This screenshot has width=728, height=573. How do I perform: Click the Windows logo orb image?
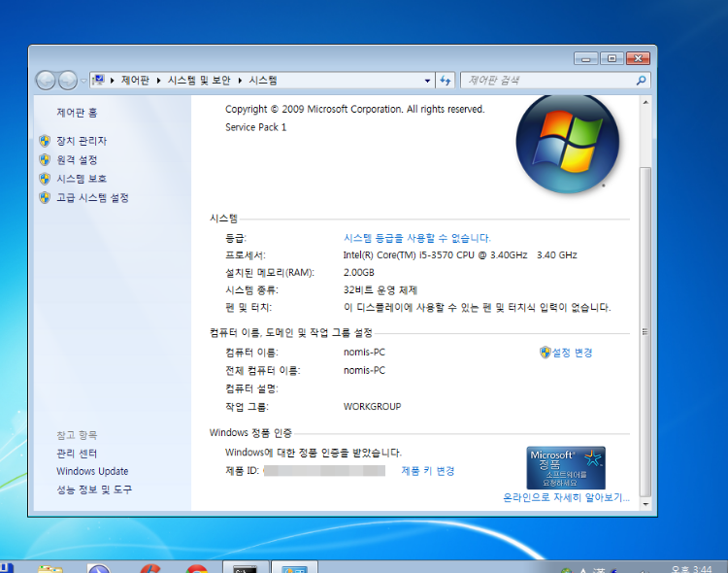568,143
